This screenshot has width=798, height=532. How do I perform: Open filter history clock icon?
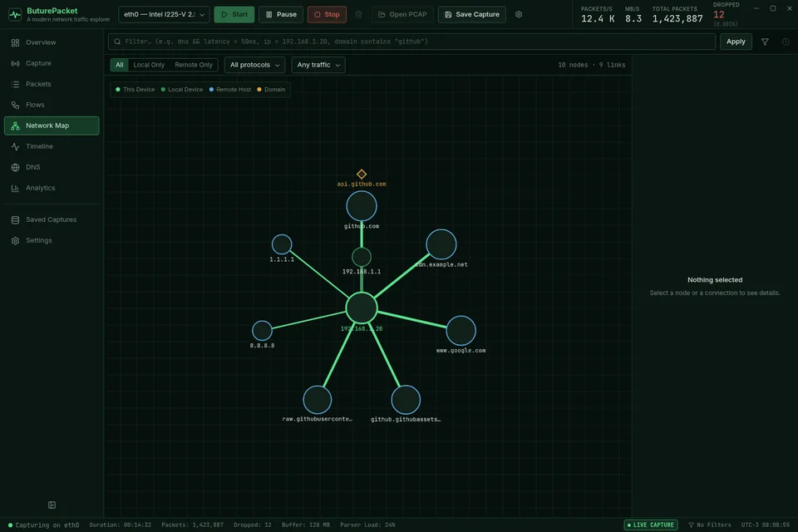786,42
